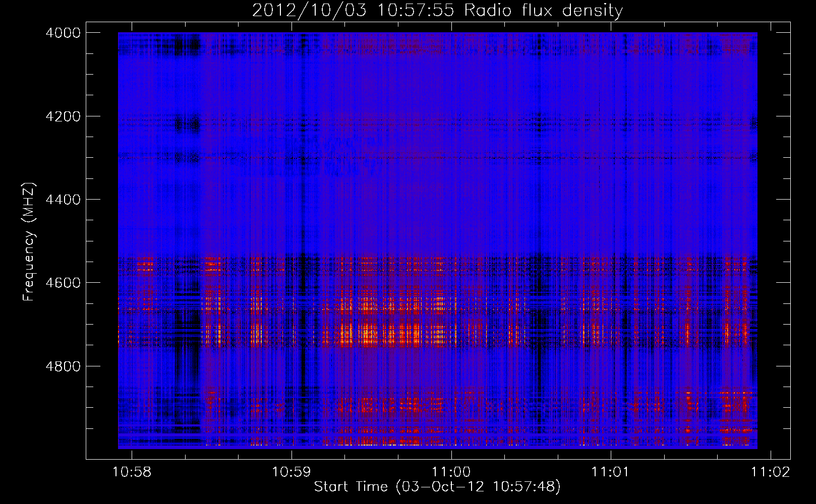This screenshot has height=504, width=816.
Task: Click the 4800 frequency tick label
Action: coord(63,366)
